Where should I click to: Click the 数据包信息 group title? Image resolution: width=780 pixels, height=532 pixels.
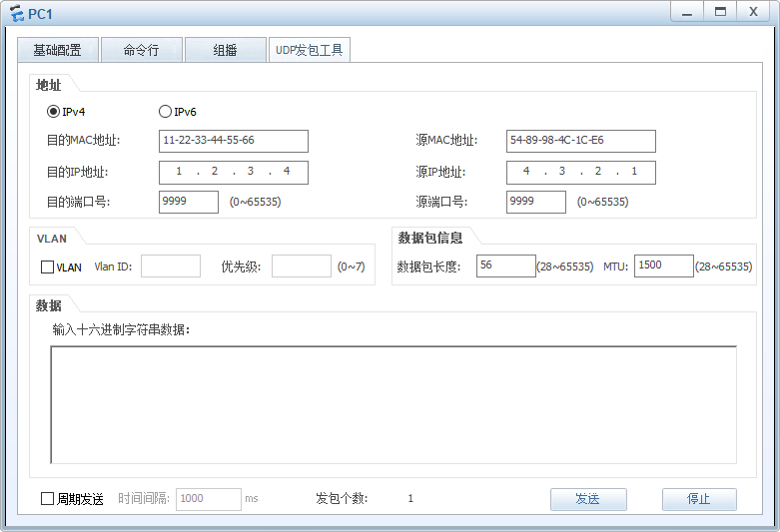tap(430, 238)
